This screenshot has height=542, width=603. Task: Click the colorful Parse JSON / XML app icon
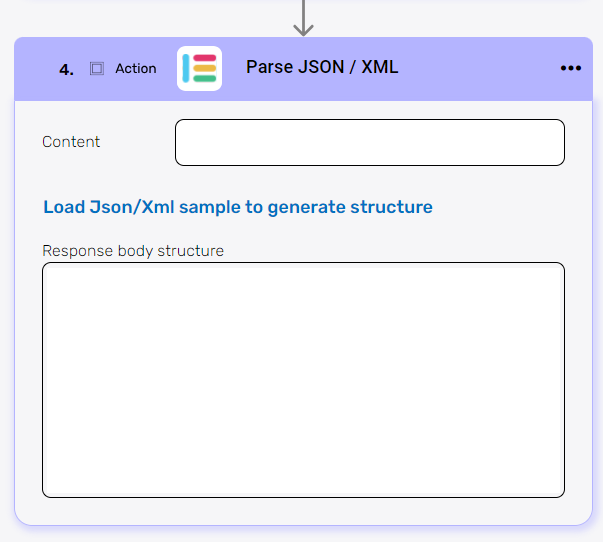coord(199,68)
